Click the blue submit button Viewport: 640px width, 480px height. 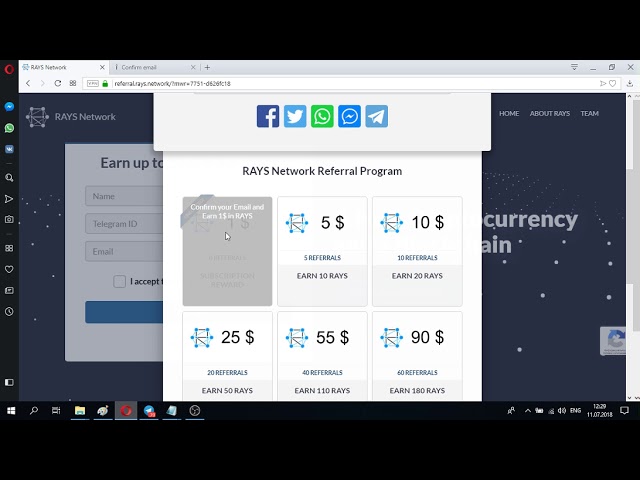point(124,312)
